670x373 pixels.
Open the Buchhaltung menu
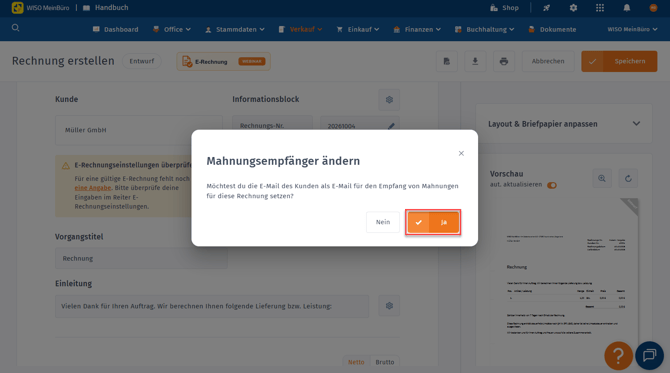(x=485, y=29)
